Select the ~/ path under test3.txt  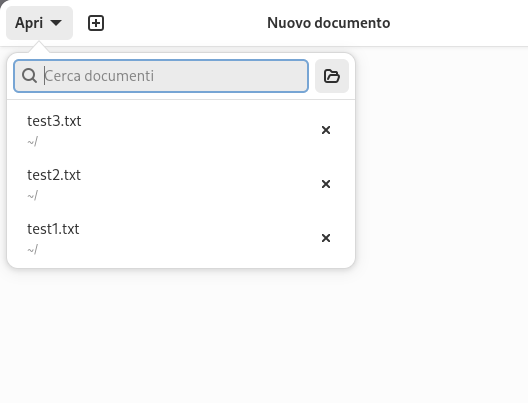32,142
